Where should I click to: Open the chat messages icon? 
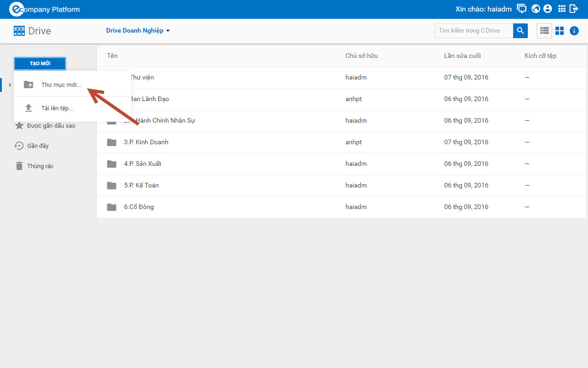pos(521,9)
